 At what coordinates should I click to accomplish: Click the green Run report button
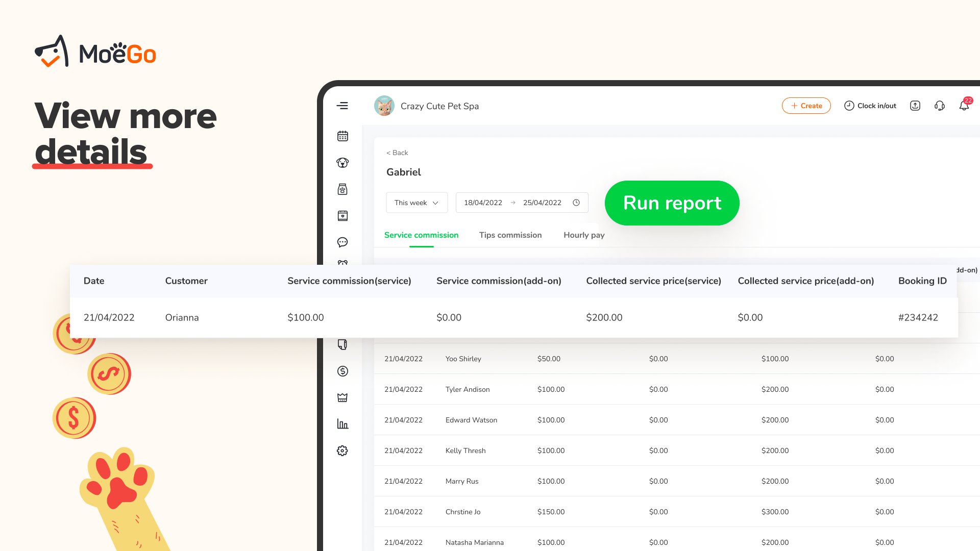672,203
